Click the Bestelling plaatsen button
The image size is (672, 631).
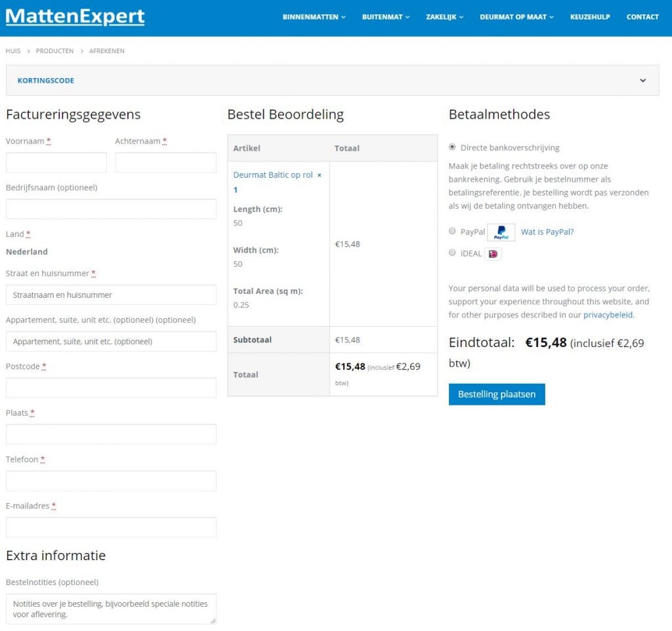click(497, 394)
